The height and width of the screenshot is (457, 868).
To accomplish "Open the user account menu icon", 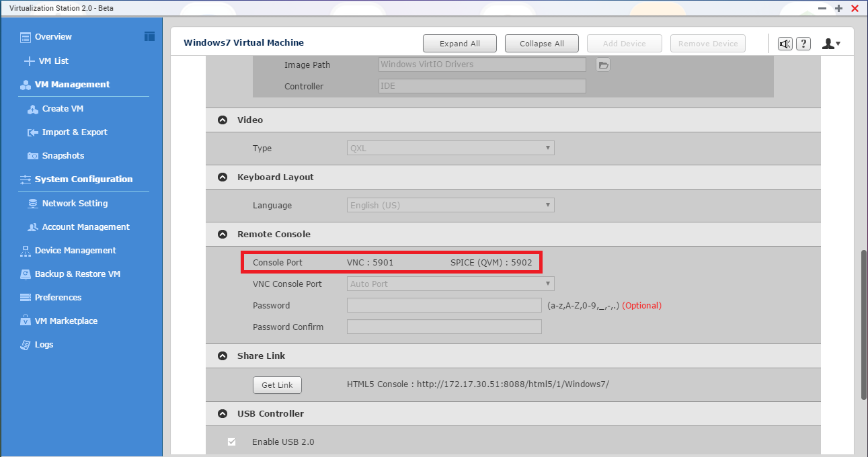I will click(831, 44).
